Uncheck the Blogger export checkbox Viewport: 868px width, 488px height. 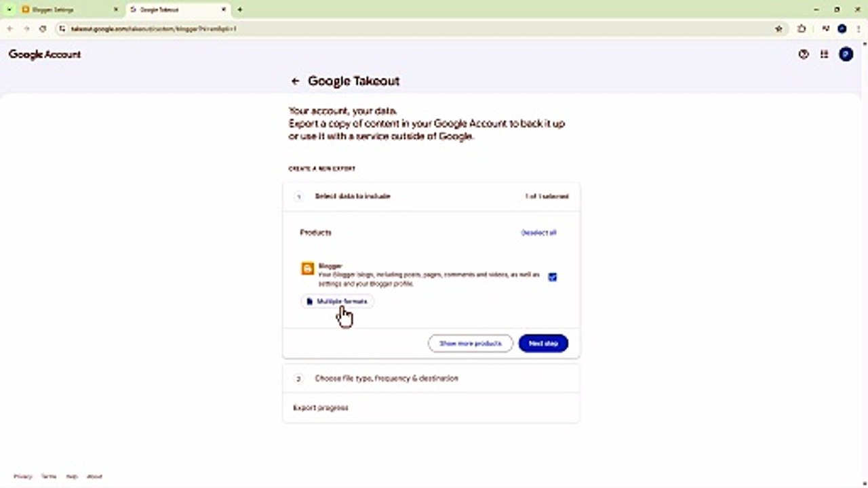tap(553, 277)
